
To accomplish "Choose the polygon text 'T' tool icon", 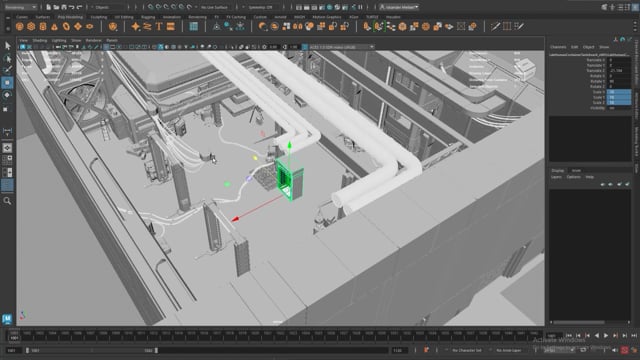I will (x=159, y=27).
